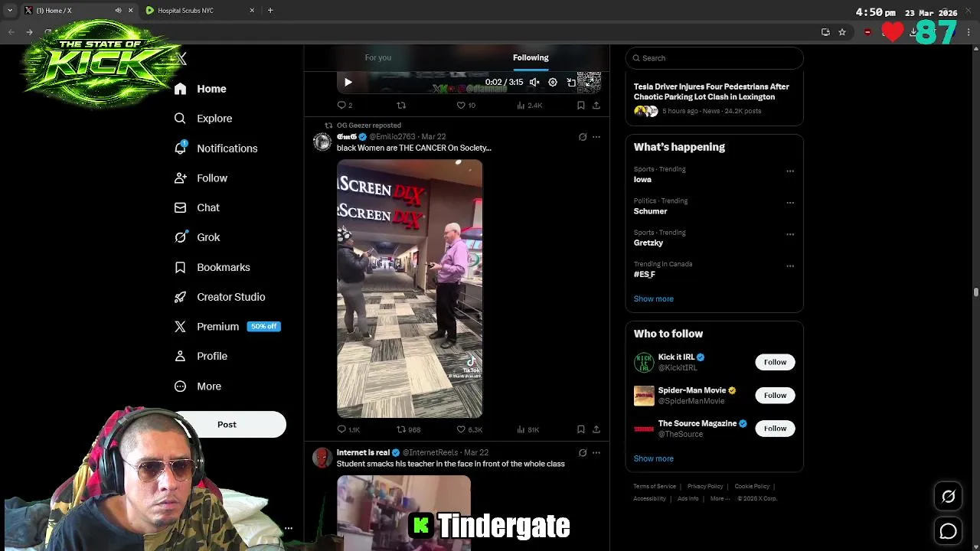View the 81K views analytics

pyautogui.click(x=528, y=429)
